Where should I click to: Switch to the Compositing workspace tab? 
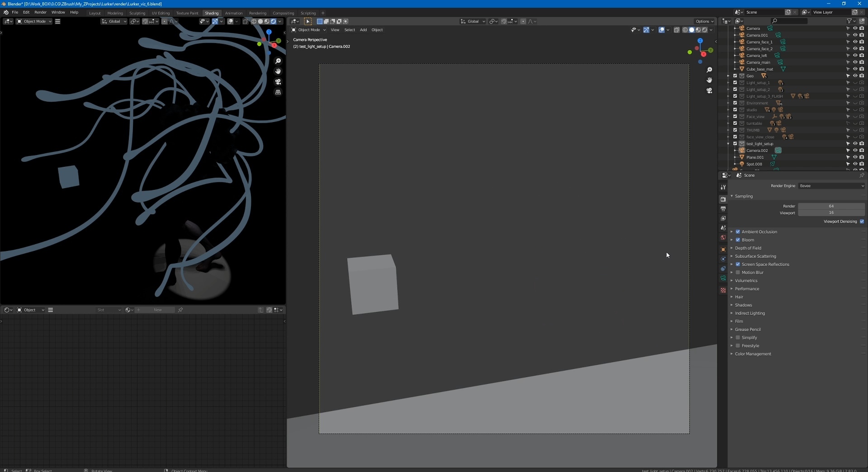(283, 13)
